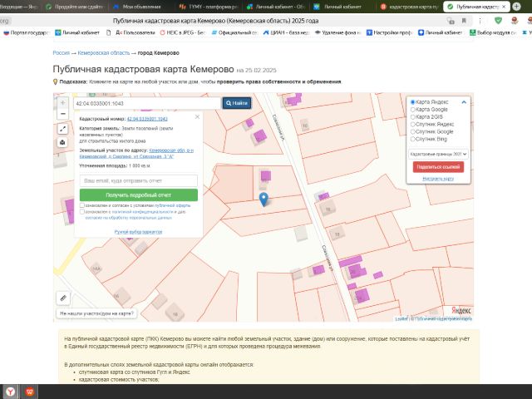Zoom in the map with plus button

(x=63, y=102)
